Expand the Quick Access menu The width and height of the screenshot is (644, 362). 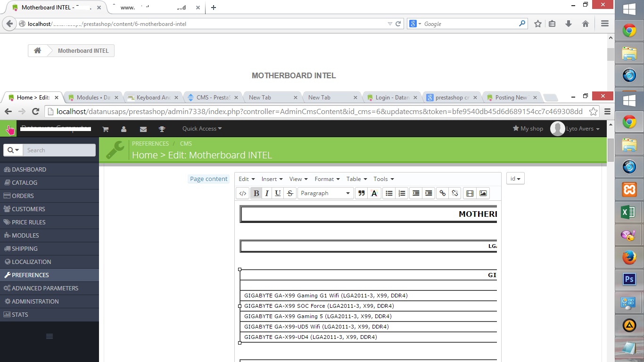[202, 129]
